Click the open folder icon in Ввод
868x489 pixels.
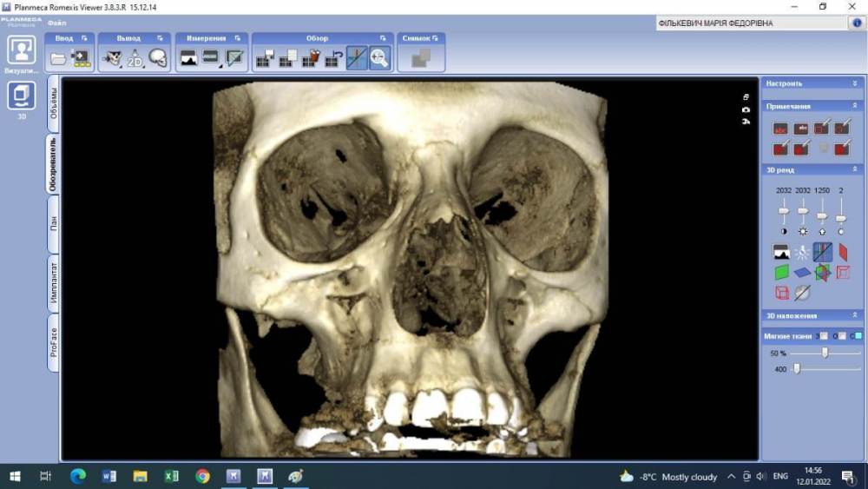click(x=58, y=58)
